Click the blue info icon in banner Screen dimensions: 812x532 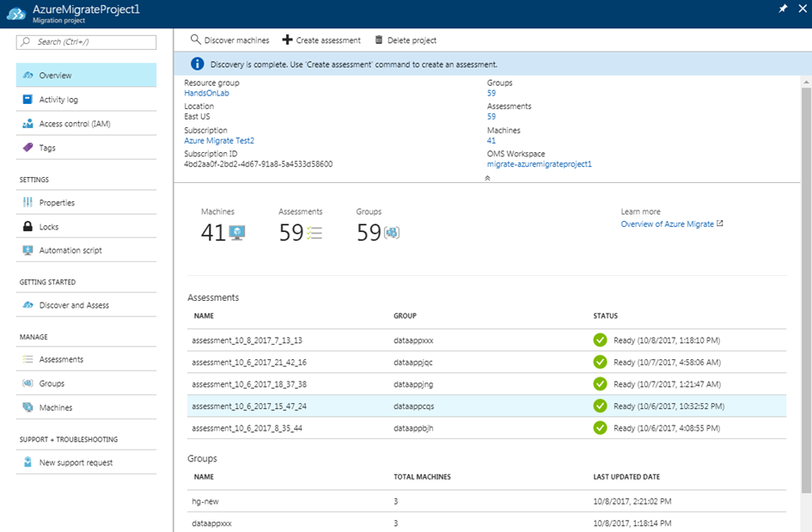tap(198, 64)
